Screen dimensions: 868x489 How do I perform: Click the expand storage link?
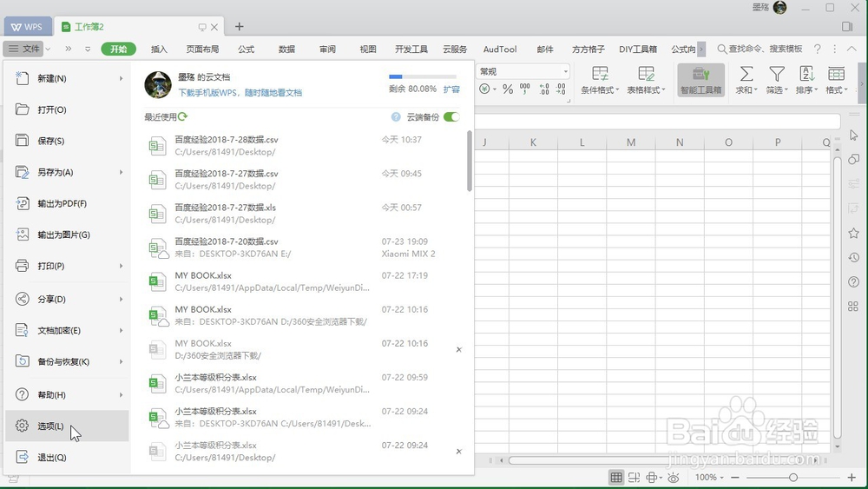451,89
